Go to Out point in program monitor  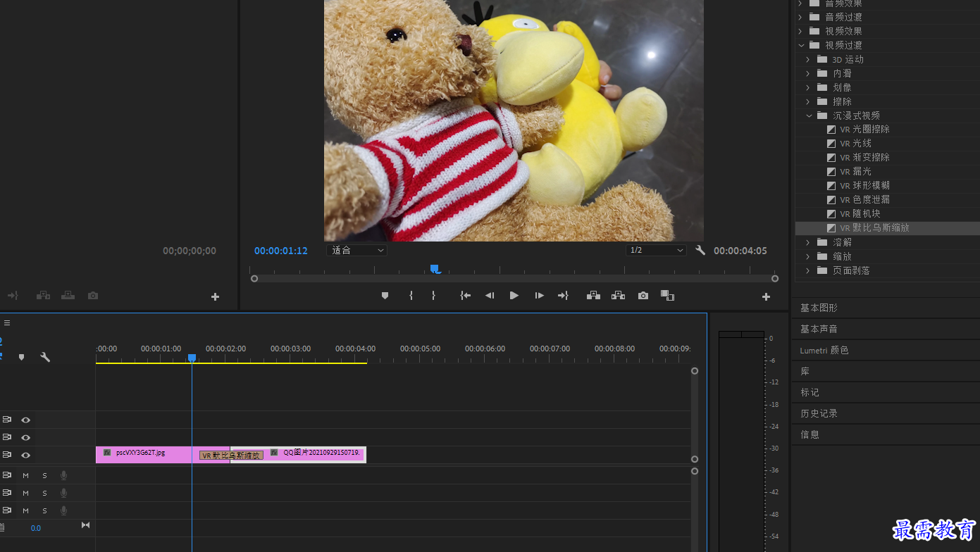tap(563, 296)
